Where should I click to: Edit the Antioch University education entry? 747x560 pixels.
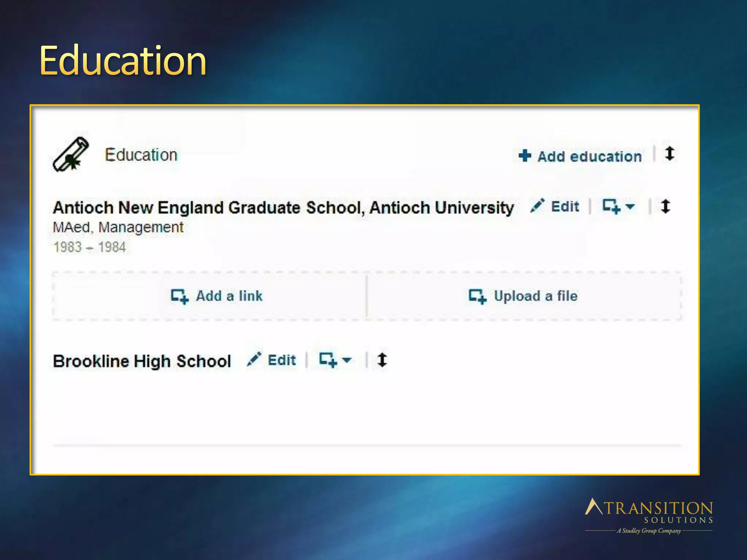pos(565,207)
